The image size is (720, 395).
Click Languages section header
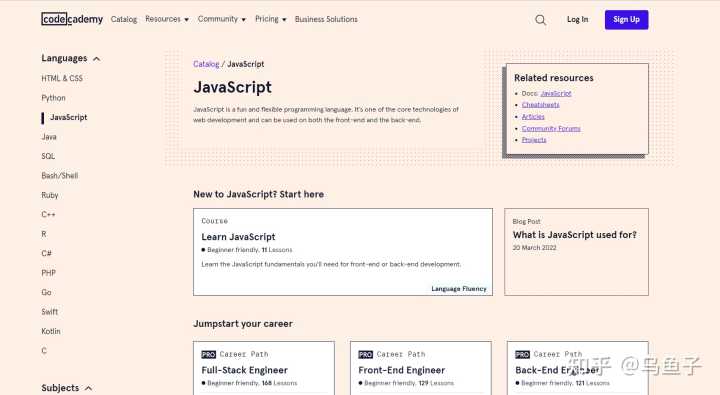[64, 58]
